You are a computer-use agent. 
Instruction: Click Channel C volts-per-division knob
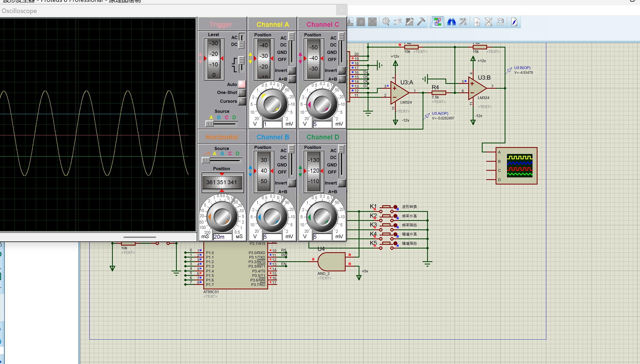322,105
